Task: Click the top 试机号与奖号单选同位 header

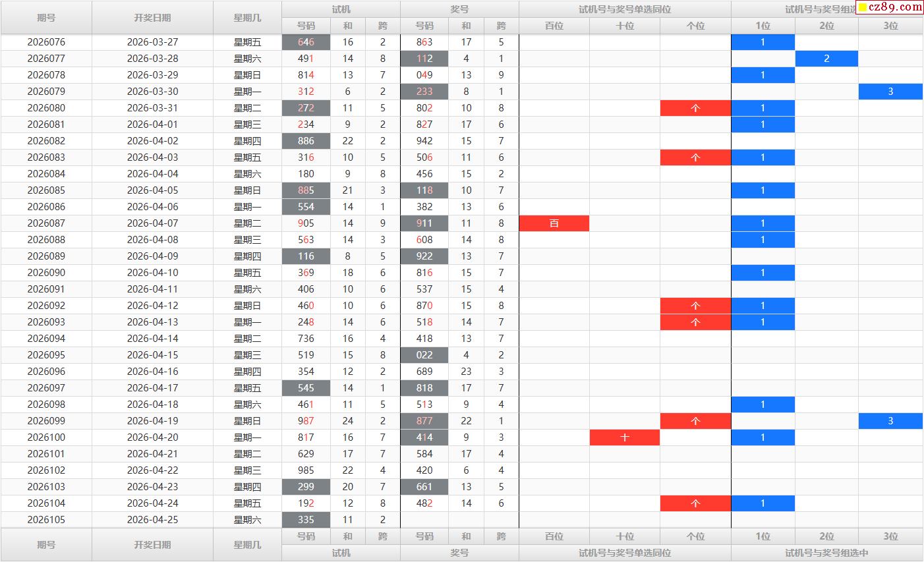Action: pos(624,9)
